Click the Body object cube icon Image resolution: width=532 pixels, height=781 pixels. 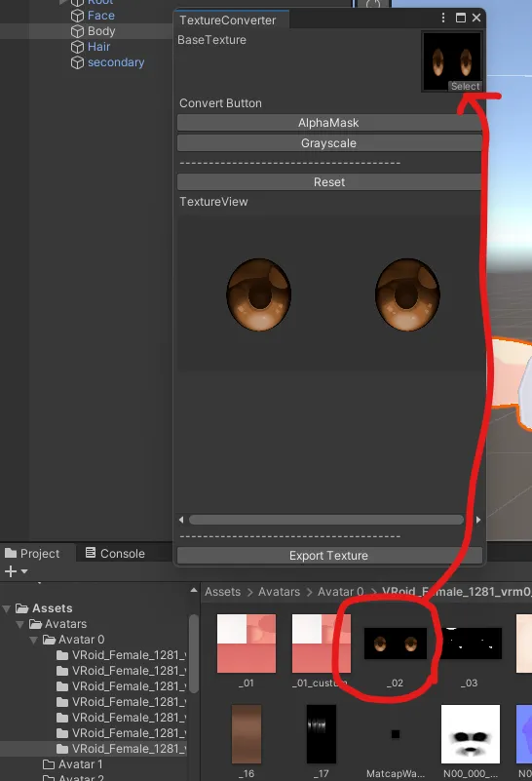[x=77, y=31]
